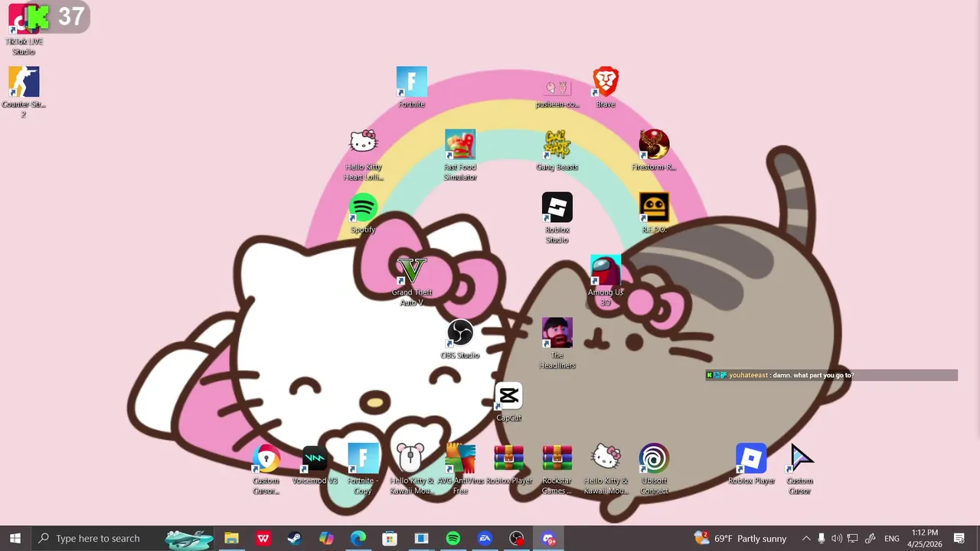This screenshot has height=551, width=980.
Task: Open the EA app from the taskbar
Action: click(x=485, y=538)
